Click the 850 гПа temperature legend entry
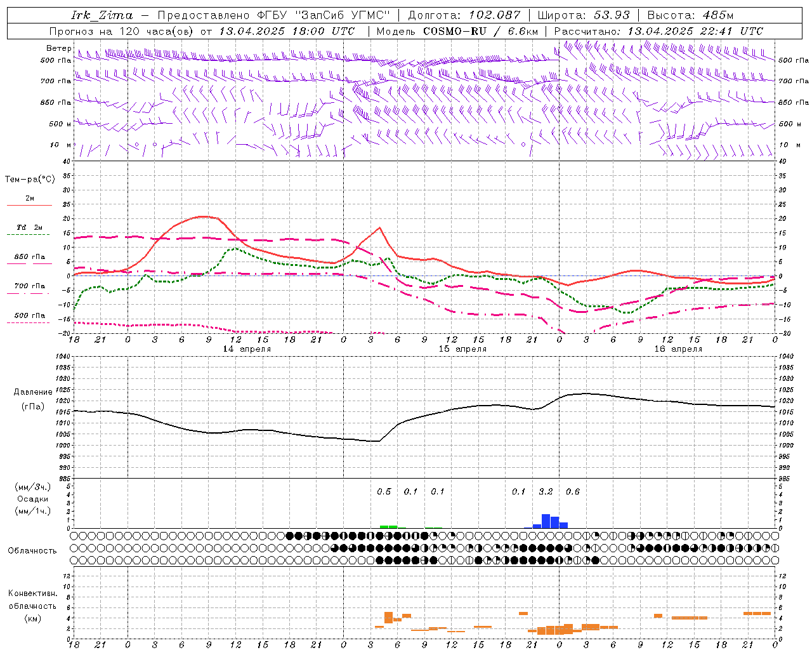812x650 pixels. click(30, 257)
